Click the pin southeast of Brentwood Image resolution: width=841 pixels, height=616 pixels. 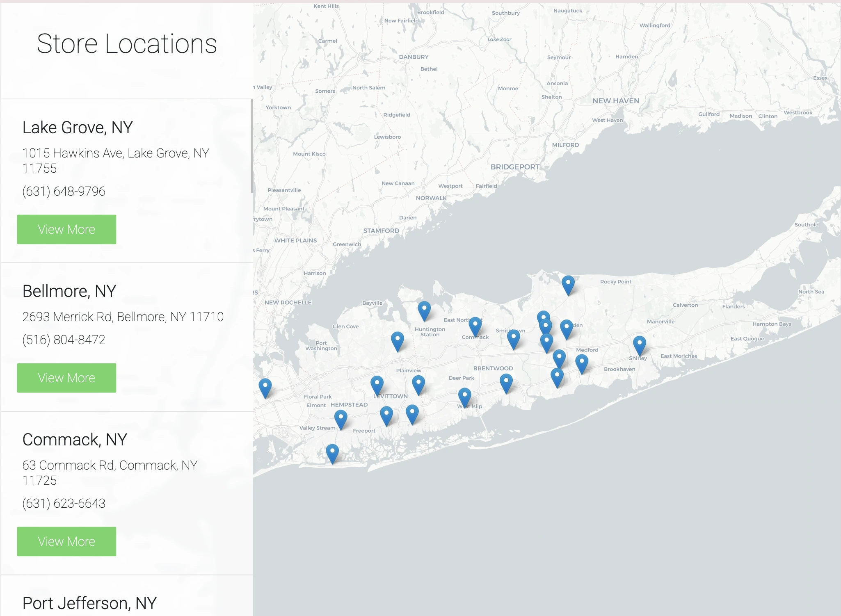tap(506, 383)
